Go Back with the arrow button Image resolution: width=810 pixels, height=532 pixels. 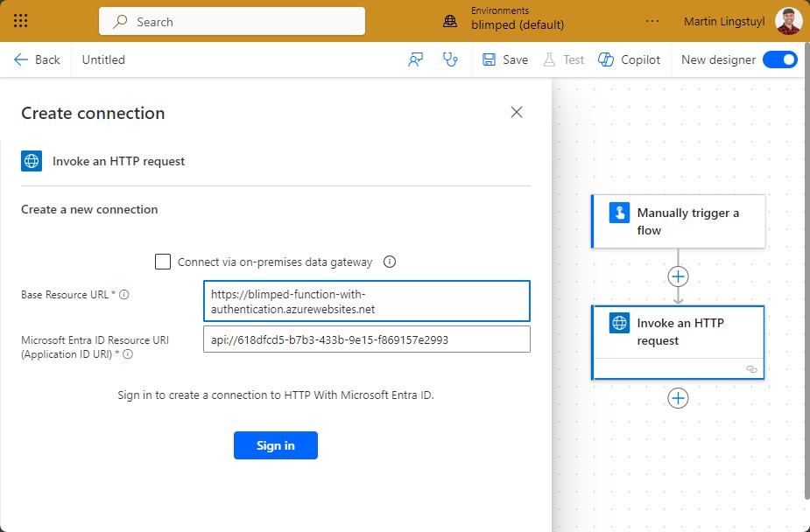[37, 59]
